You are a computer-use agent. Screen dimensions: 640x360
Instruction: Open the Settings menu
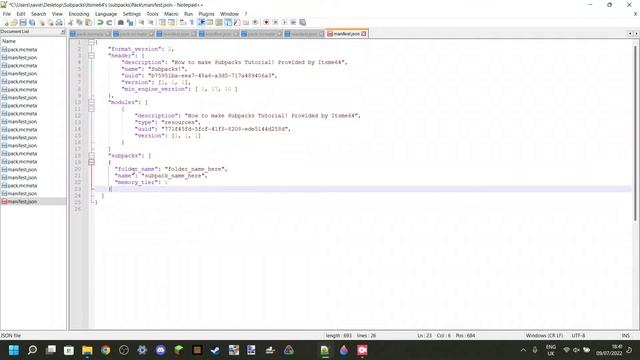(131, 14)
